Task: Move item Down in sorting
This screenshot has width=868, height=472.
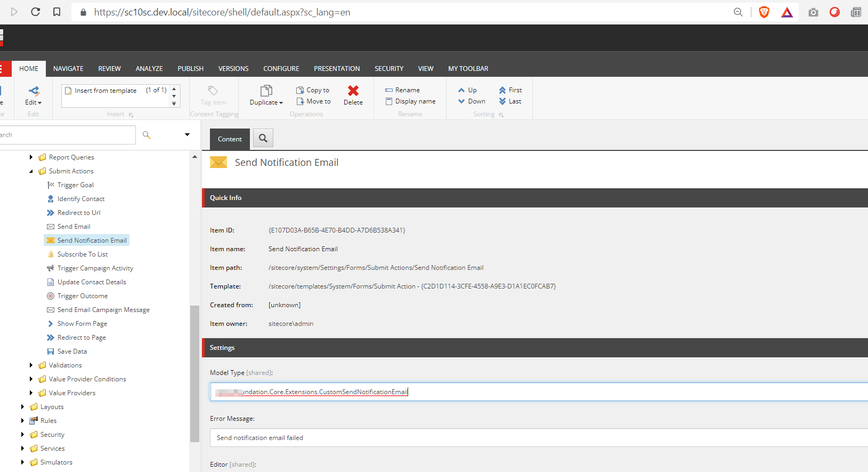Action: point(472,101)
